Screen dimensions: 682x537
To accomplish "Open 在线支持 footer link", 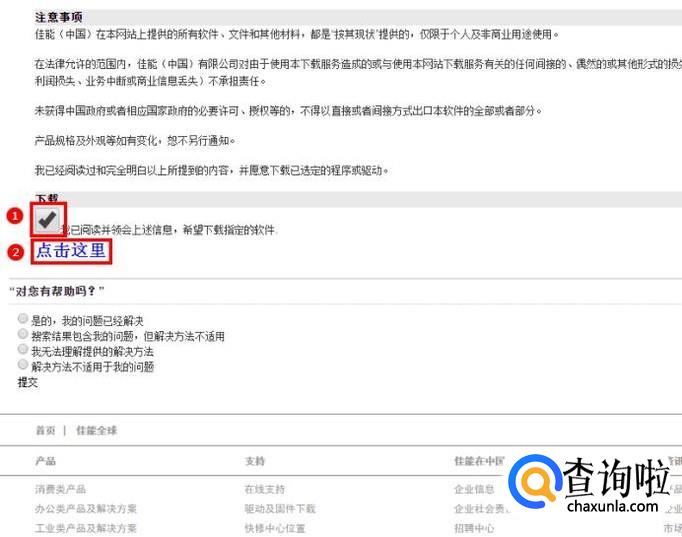I will tap(265, 489).
